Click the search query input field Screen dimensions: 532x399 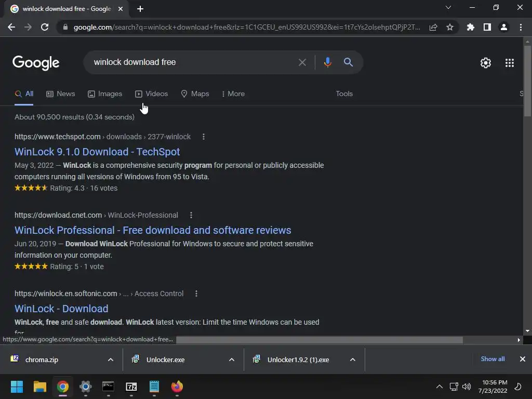coord(193,62)
